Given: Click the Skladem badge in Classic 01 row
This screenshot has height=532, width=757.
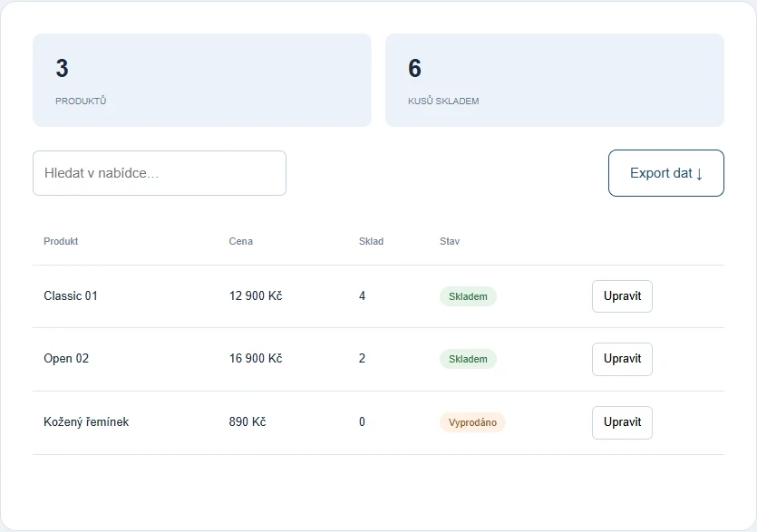Looking at the screenshot, I should (468, 296).
